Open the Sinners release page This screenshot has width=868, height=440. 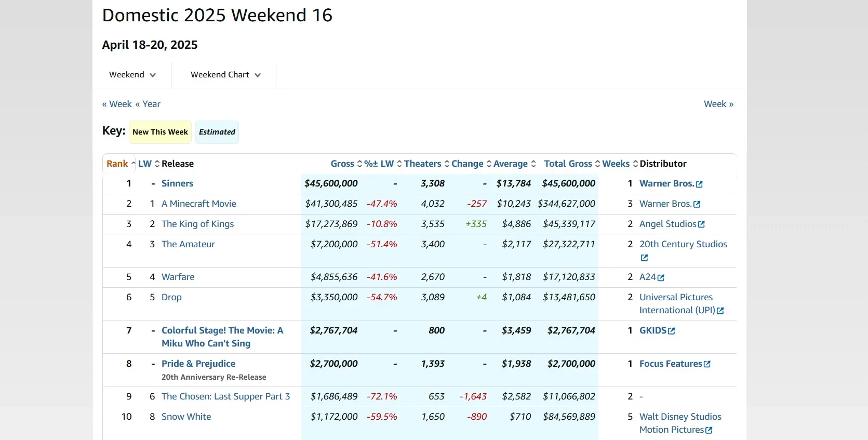pyautogui.click(x=177, y=183)
